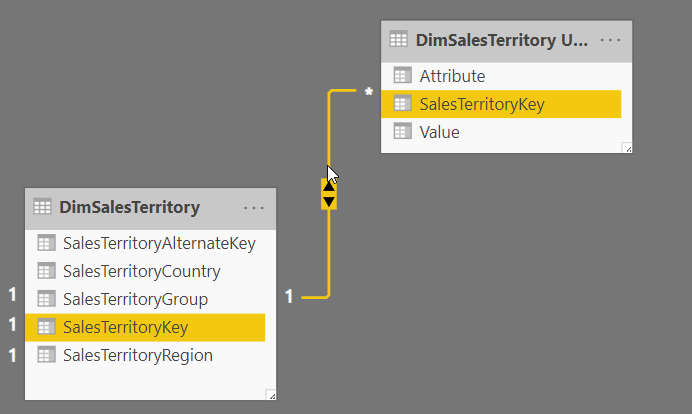Select the cross-filter direction arrows on the relationship line

click(329, 193)
